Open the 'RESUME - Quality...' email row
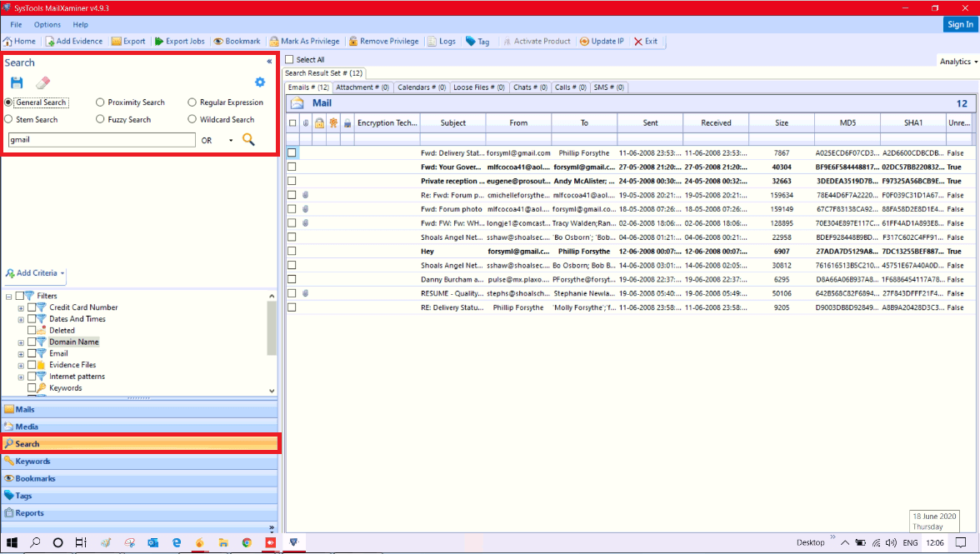Viewport: 980px width, 554px height. pos(631,293)
